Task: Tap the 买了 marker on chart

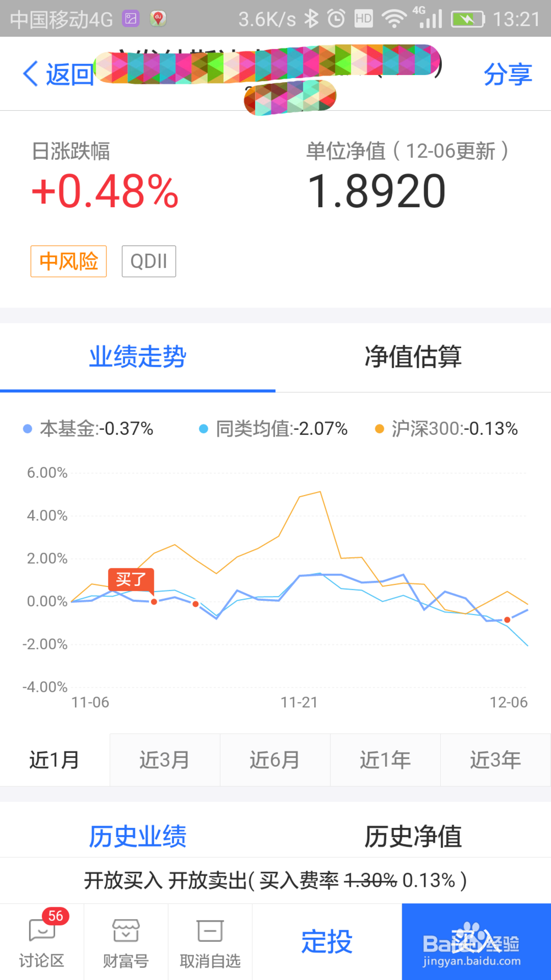Action: coord(131,580)
